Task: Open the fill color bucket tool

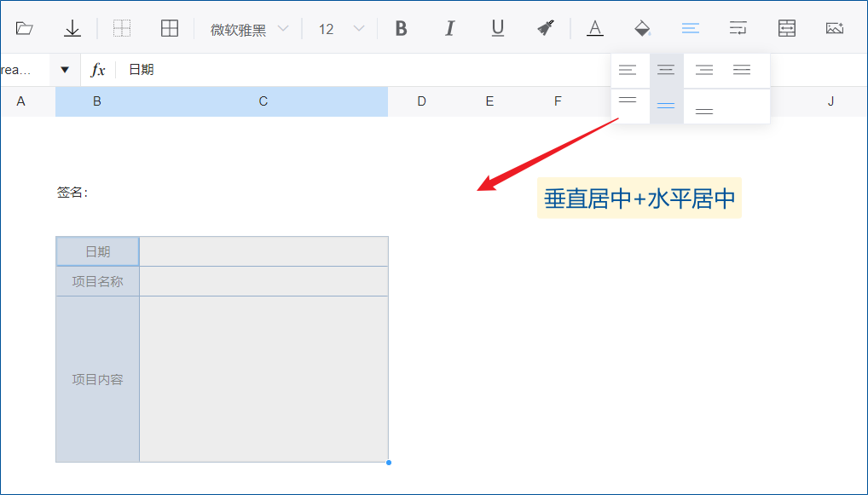Action: click(642, 28)
